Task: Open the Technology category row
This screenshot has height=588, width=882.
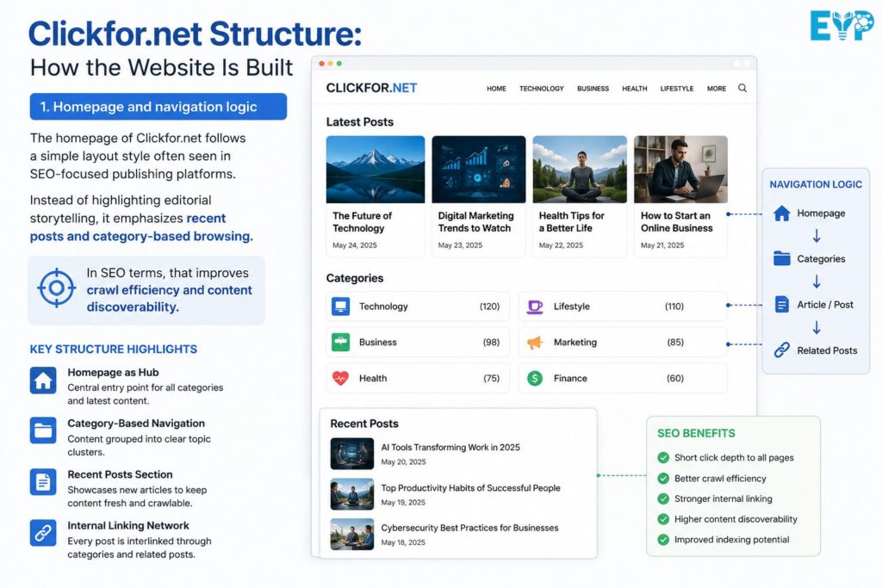Action: click(418, 306)
